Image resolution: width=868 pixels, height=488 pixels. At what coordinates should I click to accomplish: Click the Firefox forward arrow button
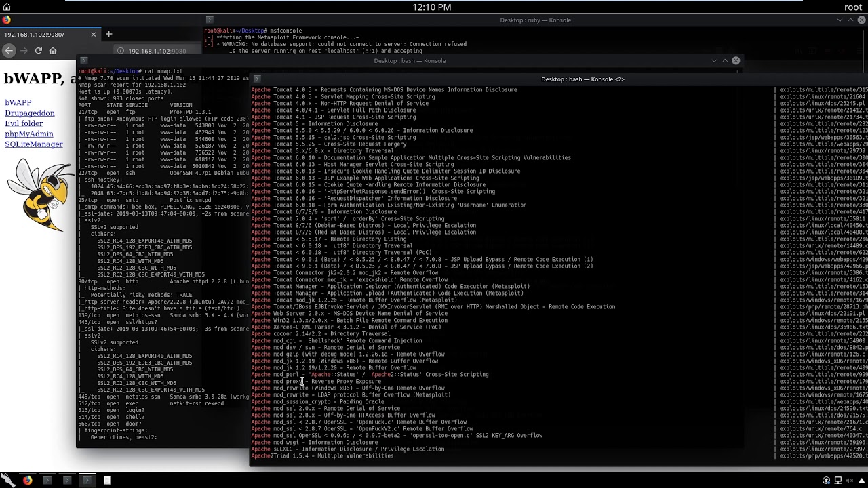(x=24, y=51)
